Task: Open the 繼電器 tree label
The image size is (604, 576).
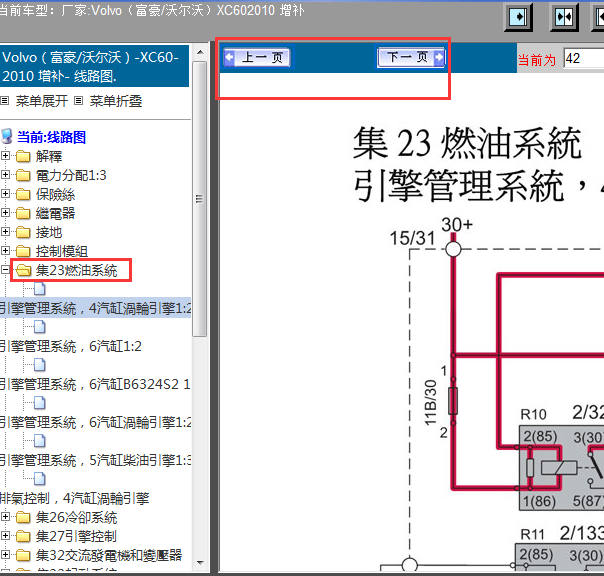Action: (x=55, y=213)
